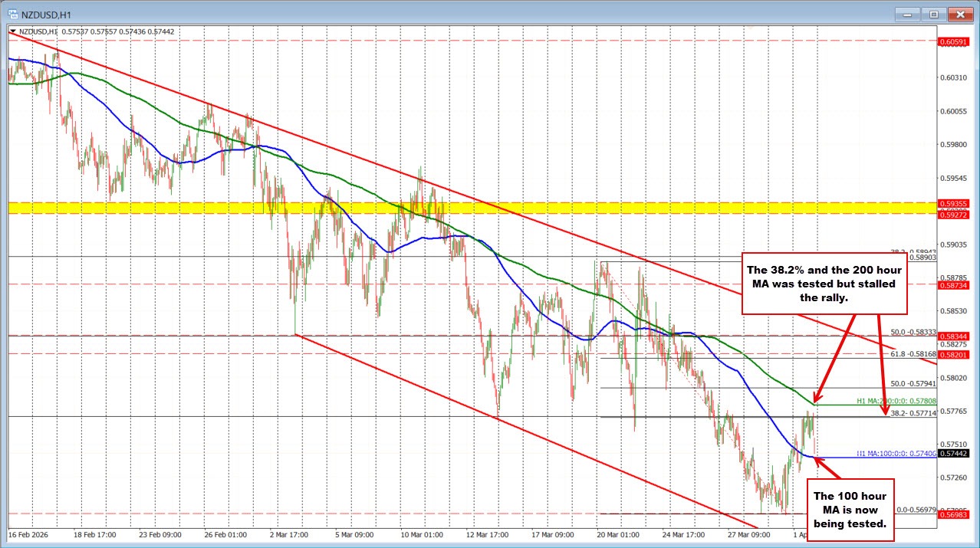Expand the quote details triangle beside NZDUSD,H1

13,31
